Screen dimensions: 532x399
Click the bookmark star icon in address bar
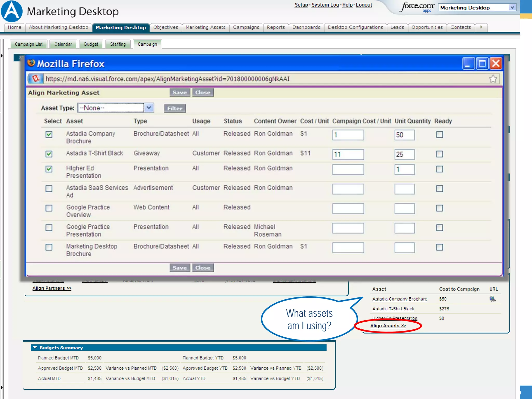coord(493,79)
